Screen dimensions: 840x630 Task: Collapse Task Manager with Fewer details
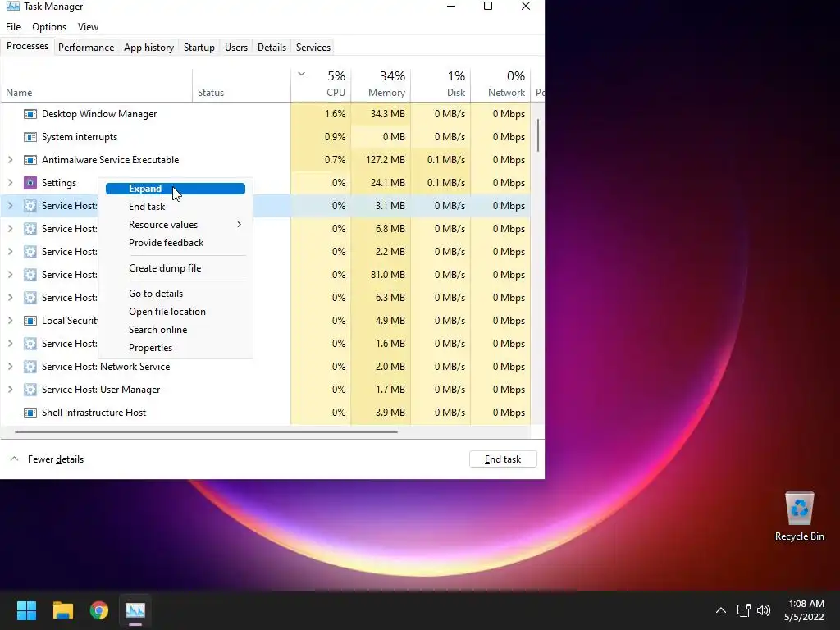47,459
